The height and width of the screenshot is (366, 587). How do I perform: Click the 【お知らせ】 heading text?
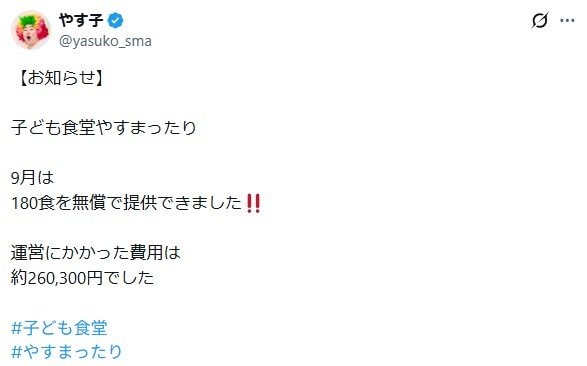tap(61, 78)
